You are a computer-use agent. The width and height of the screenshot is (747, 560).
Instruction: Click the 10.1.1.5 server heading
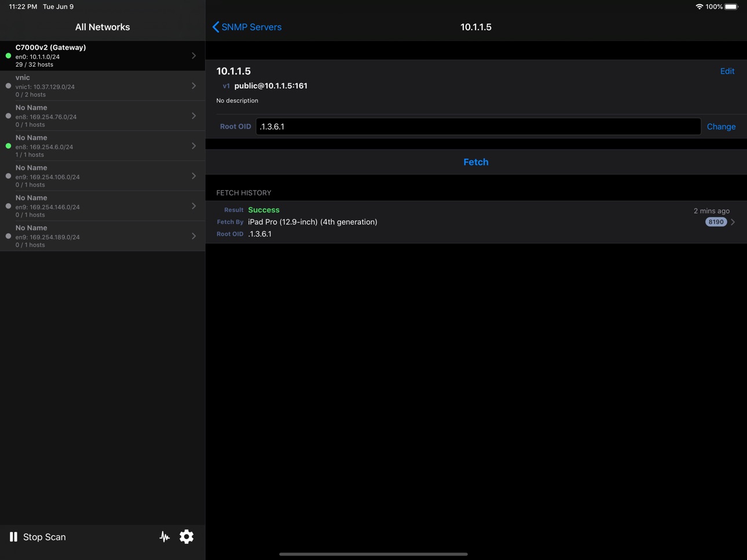pos(233,71)
